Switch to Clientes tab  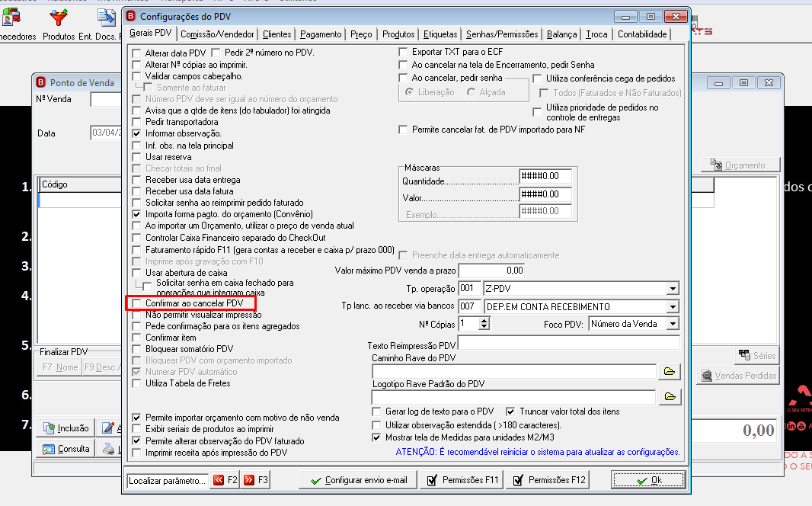[277, 34]
